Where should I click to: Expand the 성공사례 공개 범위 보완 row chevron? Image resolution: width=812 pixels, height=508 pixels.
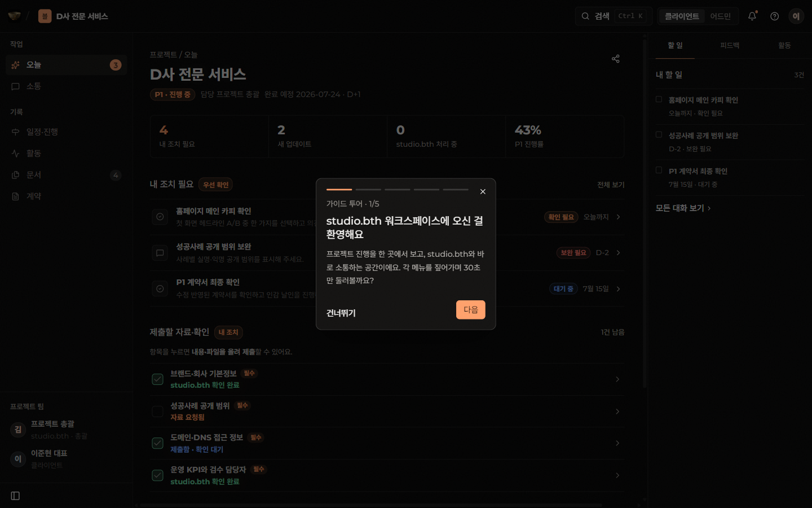619,253
